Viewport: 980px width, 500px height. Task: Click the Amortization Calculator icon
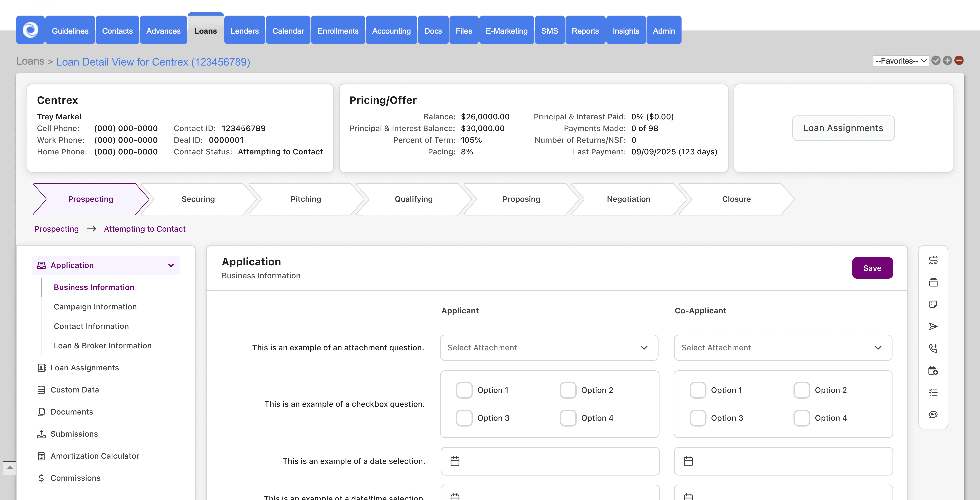tap(41, 456)
